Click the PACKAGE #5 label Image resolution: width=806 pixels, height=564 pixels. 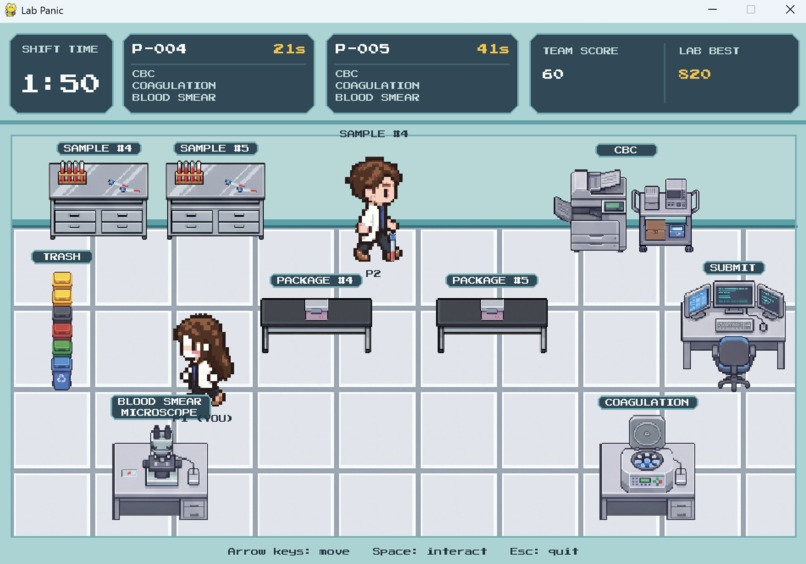point(491,281)
